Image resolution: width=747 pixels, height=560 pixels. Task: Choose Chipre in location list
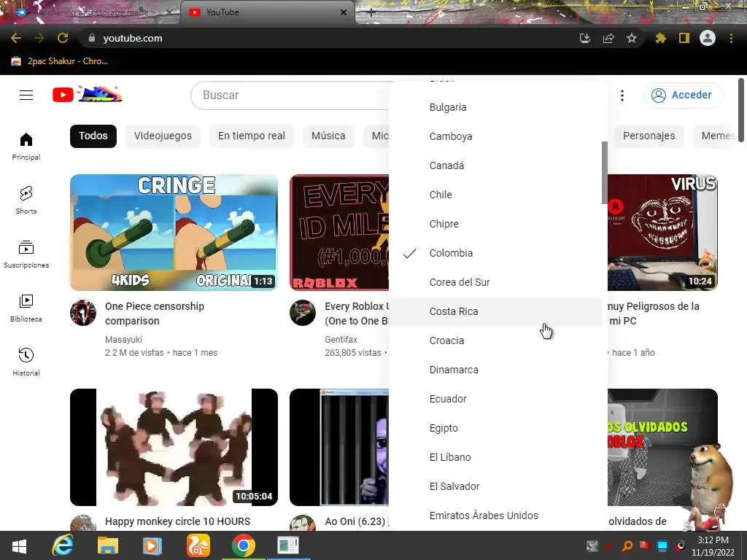coord(495,224)
